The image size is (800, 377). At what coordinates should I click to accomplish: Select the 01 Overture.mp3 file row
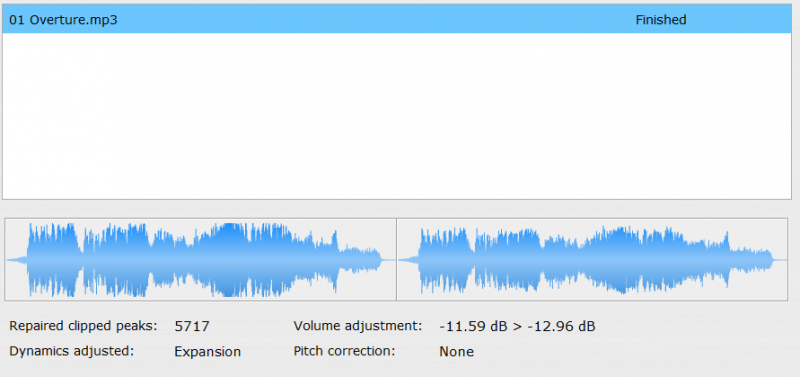tap(397, 20)
